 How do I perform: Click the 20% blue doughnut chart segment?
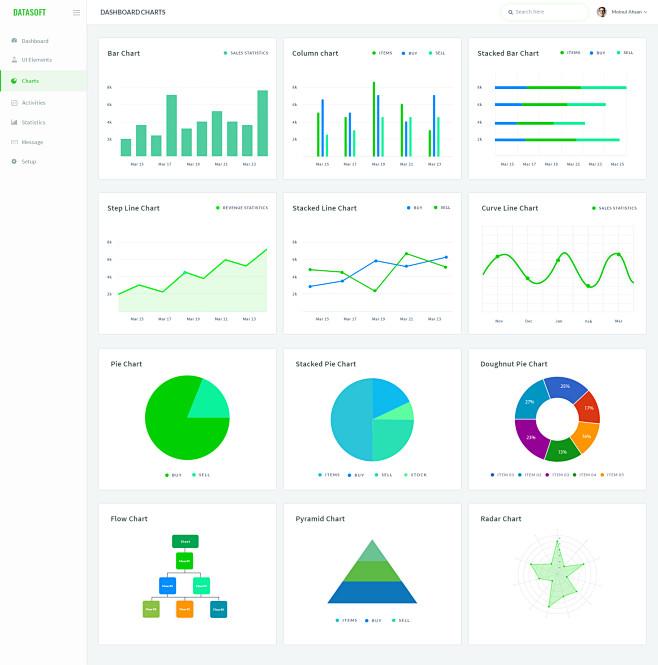563,387
